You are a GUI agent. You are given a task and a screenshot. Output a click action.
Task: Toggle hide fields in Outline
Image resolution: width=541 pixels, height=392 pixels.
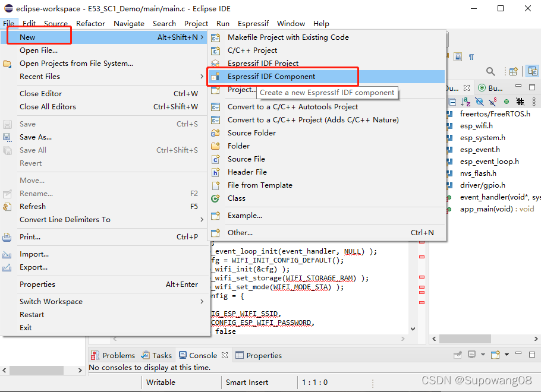[x=479, y=102]
